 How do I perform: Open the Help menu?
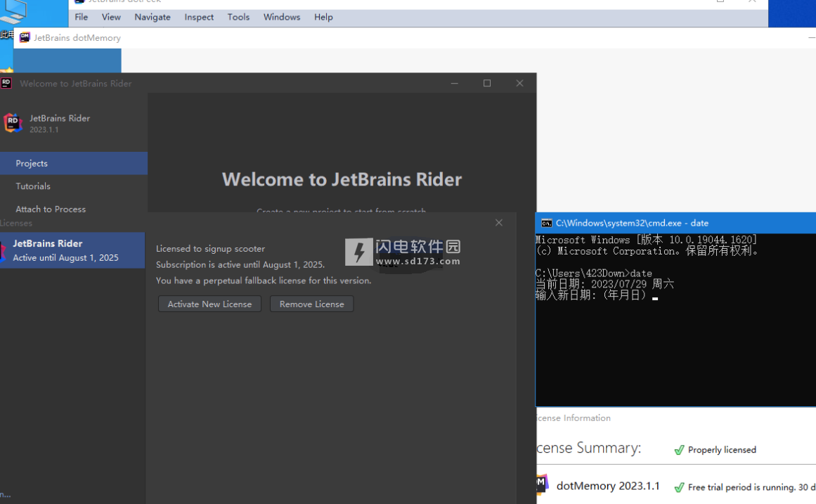tap(323, 17)
